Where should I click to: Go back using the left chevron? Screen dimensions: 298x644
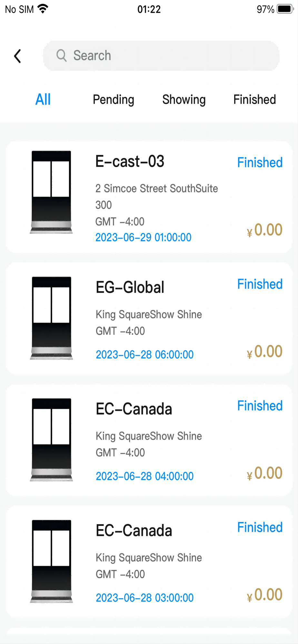(x=18, y=56)
